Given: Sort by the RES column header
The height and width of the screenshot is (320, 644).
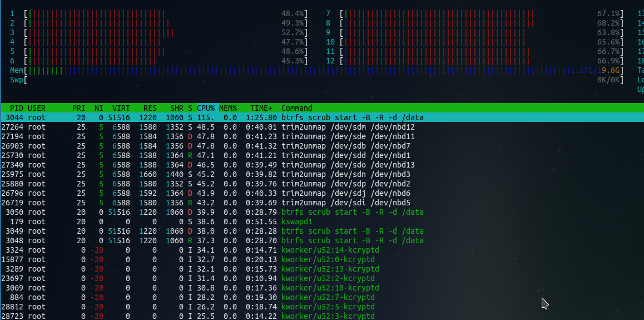Looking at the screenshot, I should 150,108.
